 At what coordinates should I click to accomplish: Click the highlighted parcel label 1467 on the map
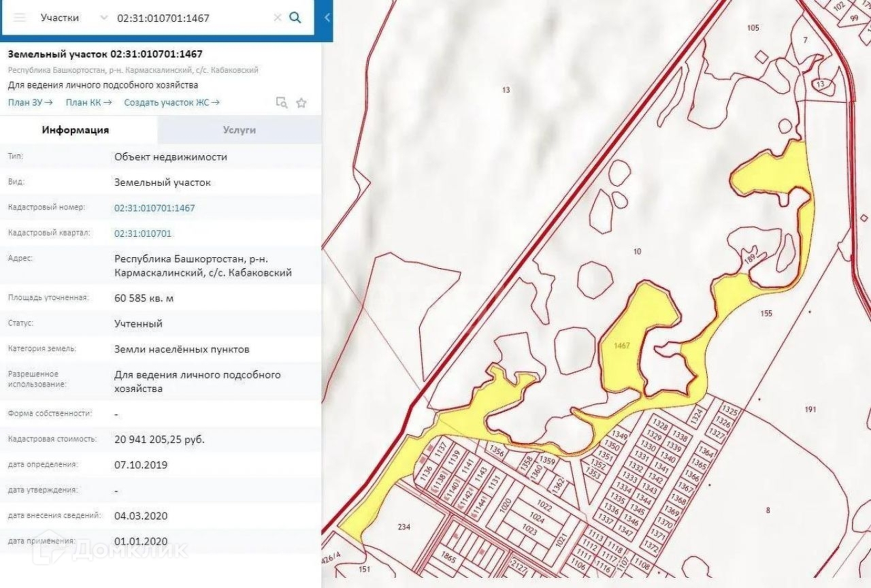click(x=621, y=346)
